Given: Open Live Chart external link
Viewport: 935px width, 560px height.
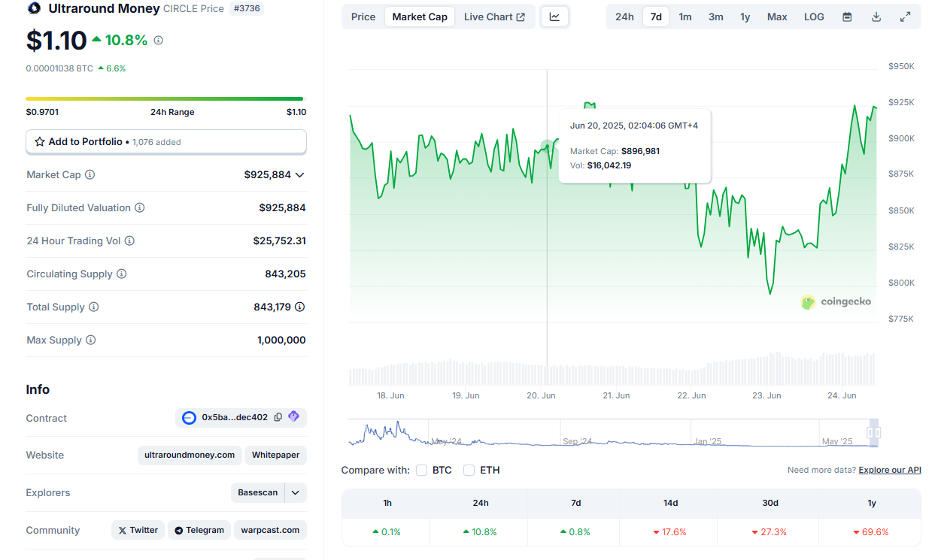Looking at the screenshot, I should (494, 17).
